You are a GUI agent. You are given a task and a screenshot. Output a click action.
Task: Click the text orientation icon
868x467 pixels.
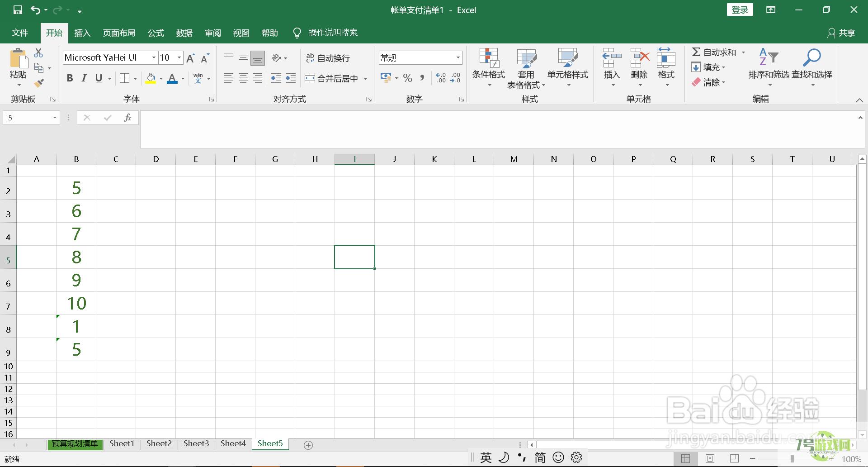click(276, 58)
